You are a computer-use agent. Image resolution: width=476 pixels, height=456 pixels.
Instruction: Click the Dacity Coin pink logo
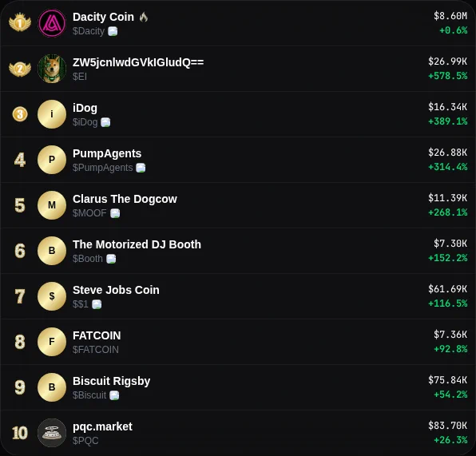point(52,23)
